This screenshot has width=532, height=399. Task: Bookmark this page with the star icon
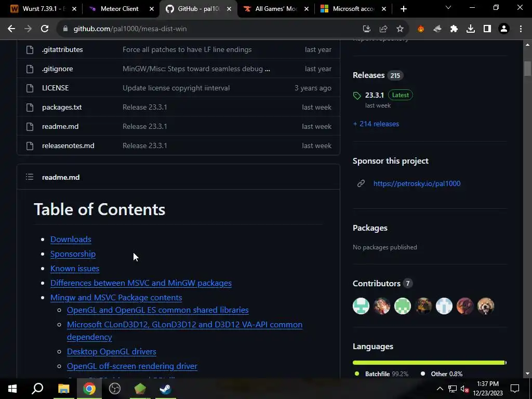point(400,29)
